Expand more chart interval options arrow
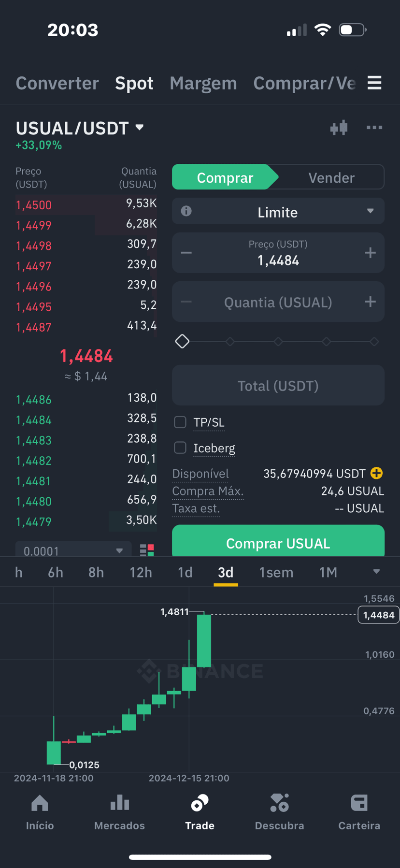 tap(376, 572)
